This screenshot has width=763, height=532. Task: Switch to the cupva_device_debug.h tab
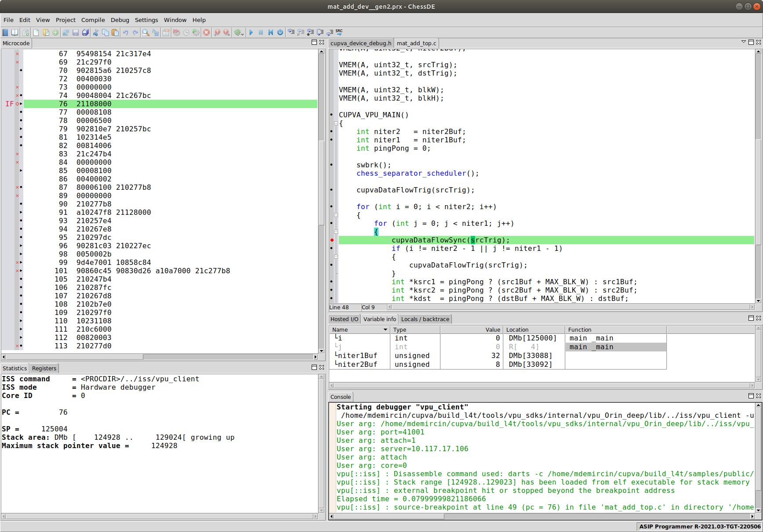click(360, 43)
